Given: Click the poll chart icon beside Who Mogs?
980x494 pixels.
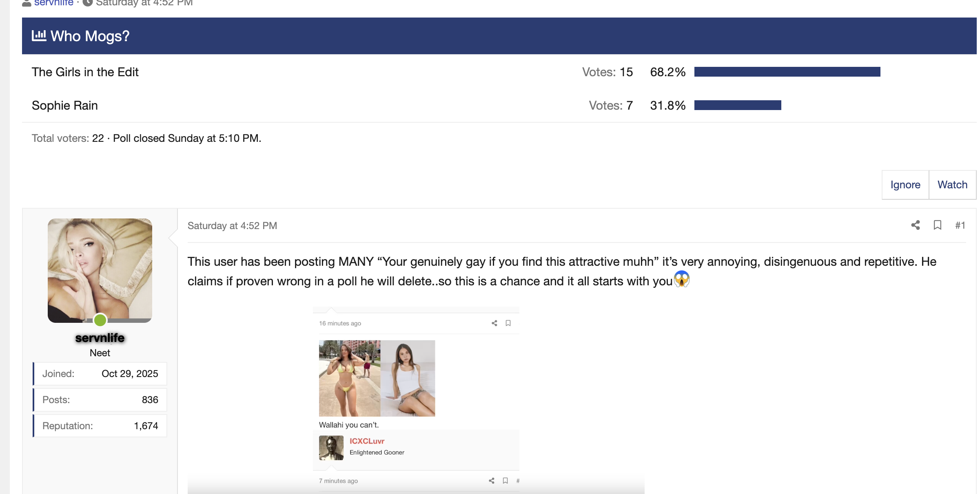Looking at the screenshot, I should (39, 35).
